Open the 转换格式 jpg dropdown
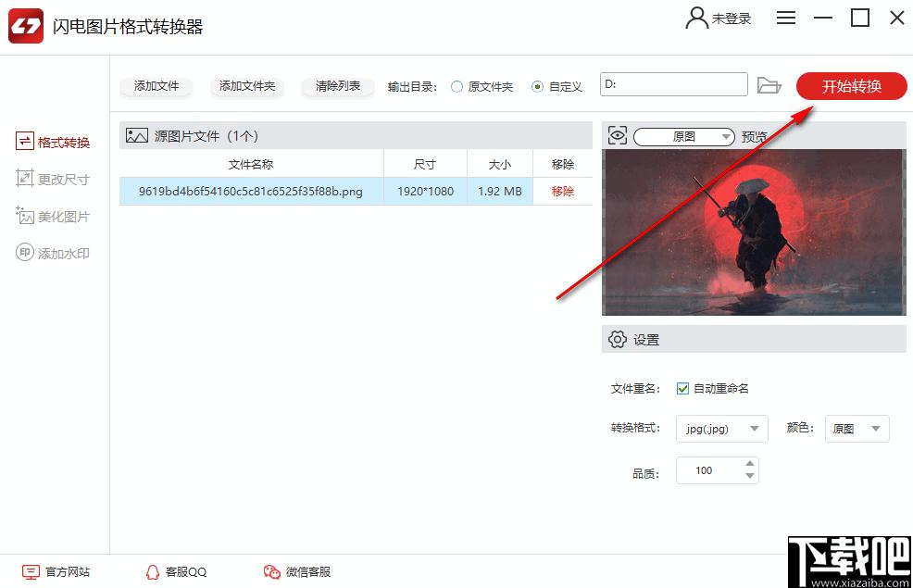Viewport: 913px width, 588px height. (722, 429)
